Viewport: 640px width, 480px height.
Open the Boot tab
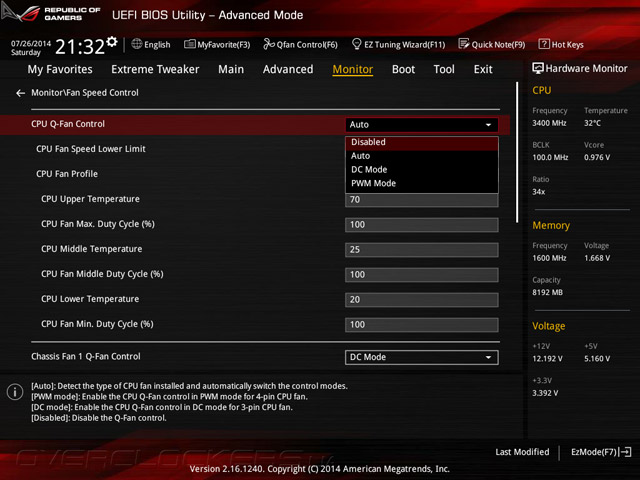tap(403, 69)
